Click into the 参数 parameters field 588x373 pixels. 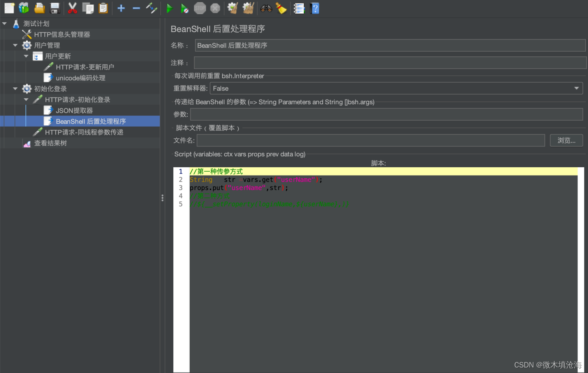tap(387, 114)
